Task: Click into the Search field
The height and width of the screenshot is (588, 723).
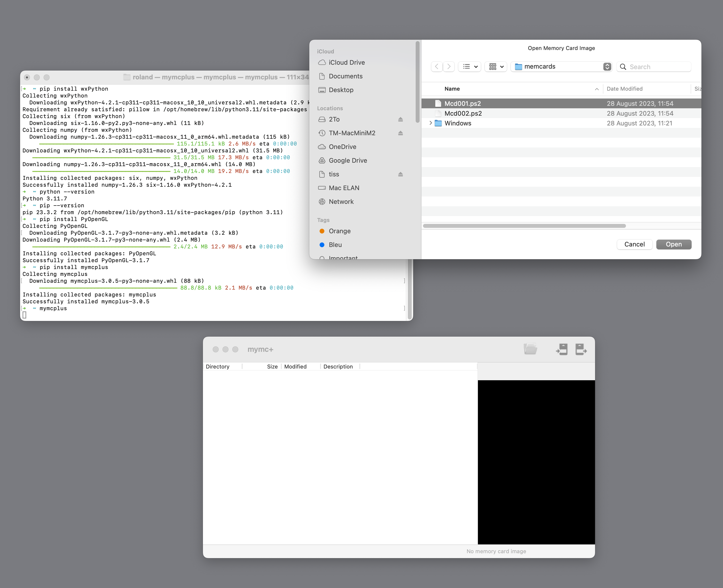Action: coord(657,67)
